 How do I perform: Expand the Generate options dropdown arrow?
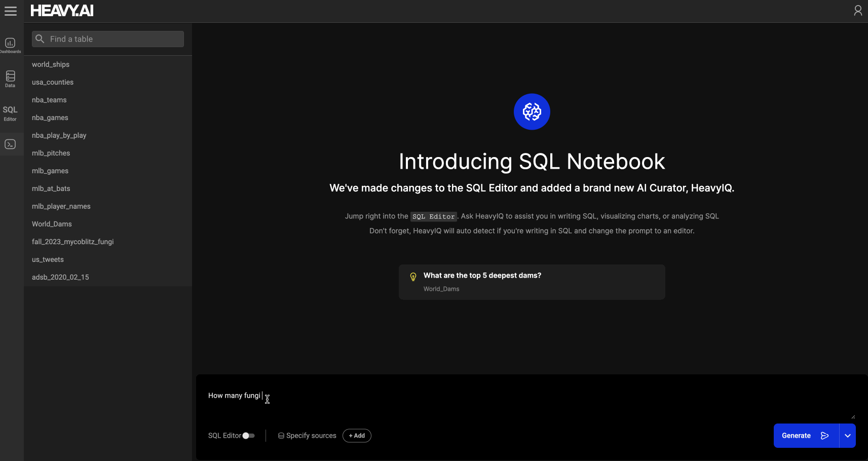[x=847, y=436]
